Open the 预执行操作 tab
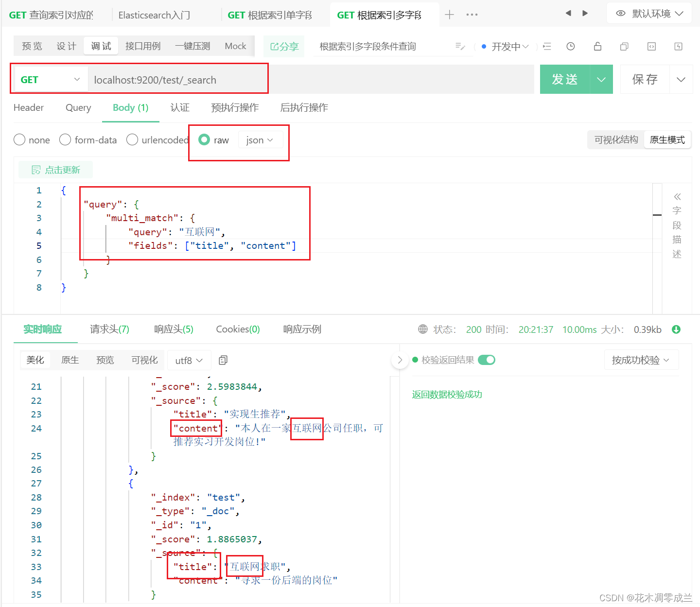This screenshot has height=607, width=700. click(235, 107)
